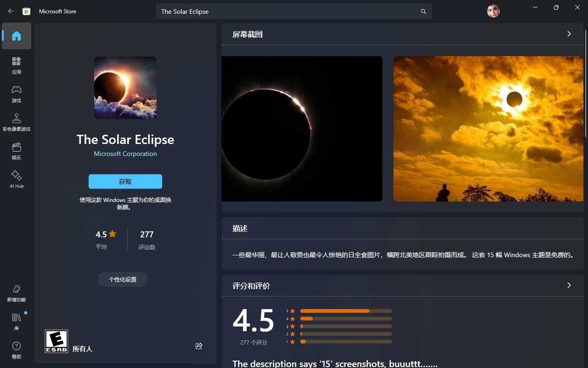Screen dimensions: 588x368
Task: Open the 个性化设置 personalization button
Action: 122,279
